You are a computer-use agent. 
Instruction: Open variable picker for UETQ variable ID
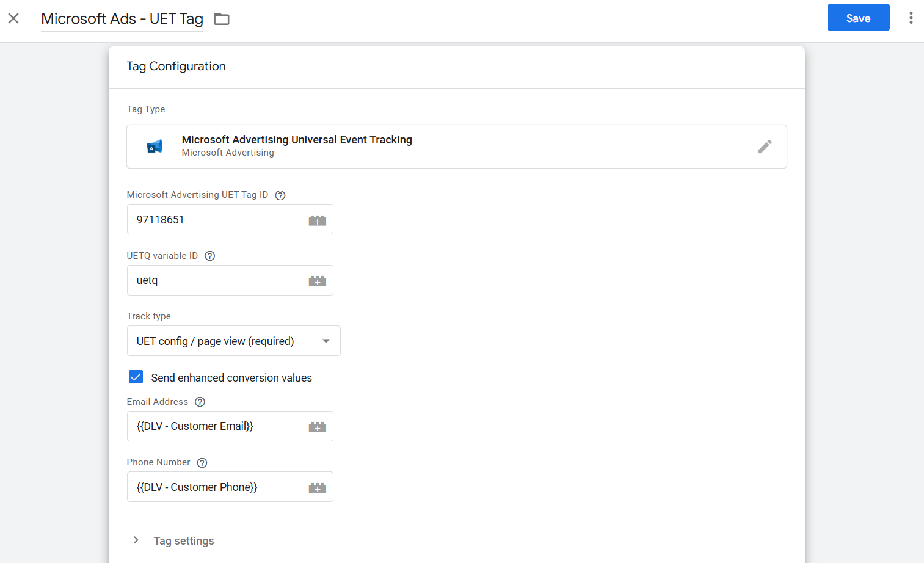317,281
